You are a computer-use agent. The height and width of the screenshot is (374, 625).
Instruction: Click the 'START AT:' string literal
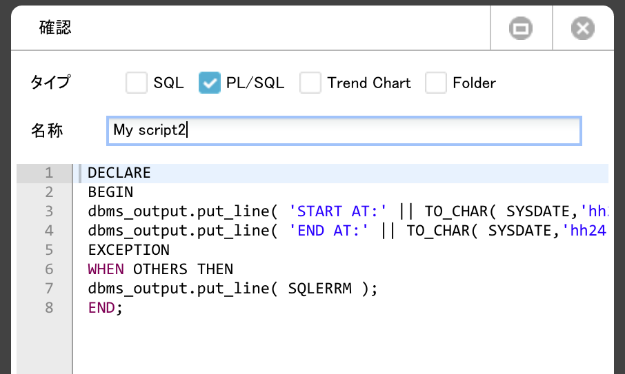338,211
